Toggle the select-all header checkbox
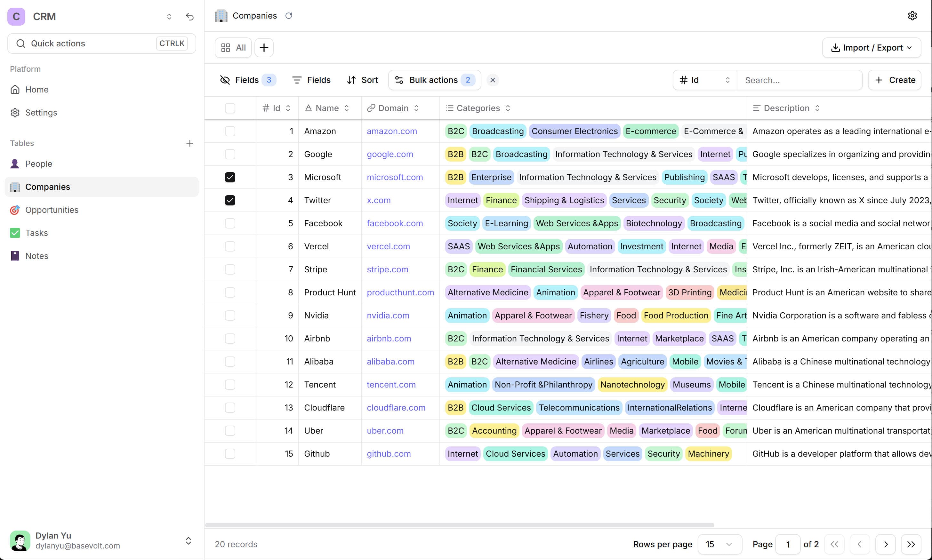This screenshot has height=560, width=932. [230, 108]
